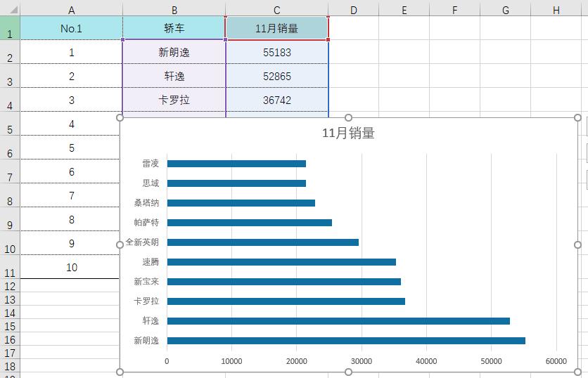Select row 1 header
Image resolution: width=588 pixels, height=378 pixels.
10,28
